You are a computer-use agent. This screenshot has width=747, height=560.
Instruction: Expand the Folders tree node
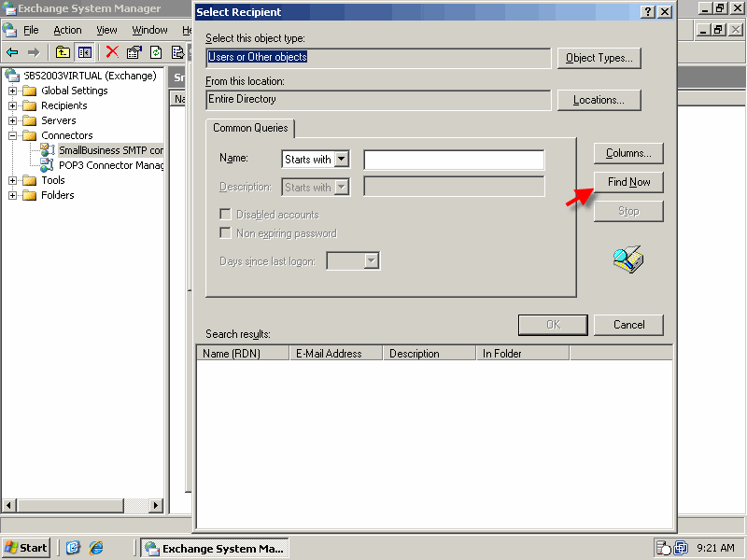13,195
